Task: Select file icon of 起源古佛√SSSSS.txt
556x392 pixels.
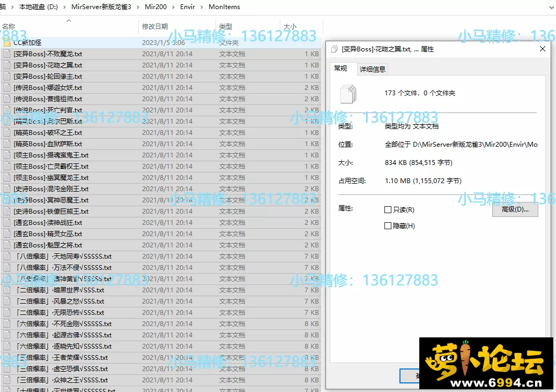Action: (7, 335)
